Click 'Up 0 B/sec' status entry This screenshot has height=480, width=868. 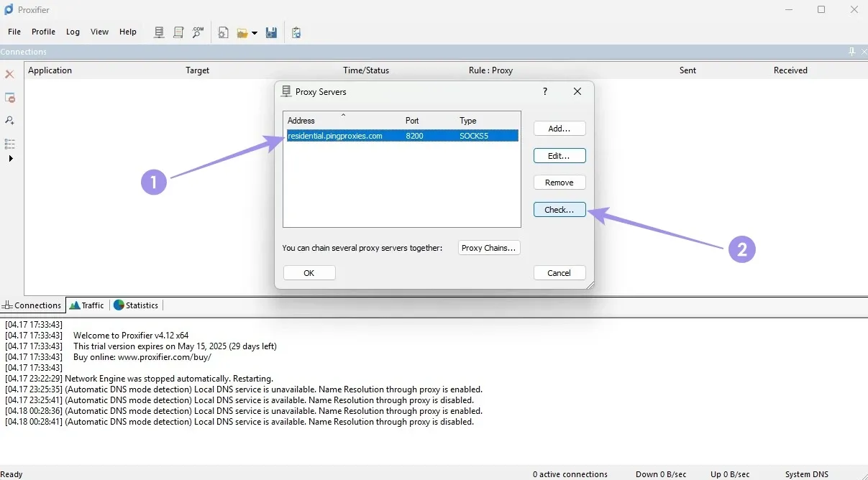point(730,474)
